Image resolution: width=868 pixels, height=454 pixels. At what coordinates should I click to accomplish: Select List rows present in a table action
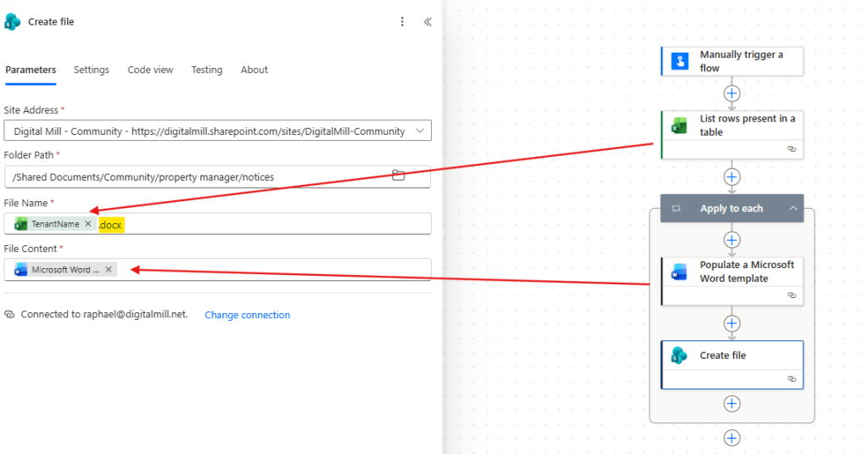[x=732, y=135]
